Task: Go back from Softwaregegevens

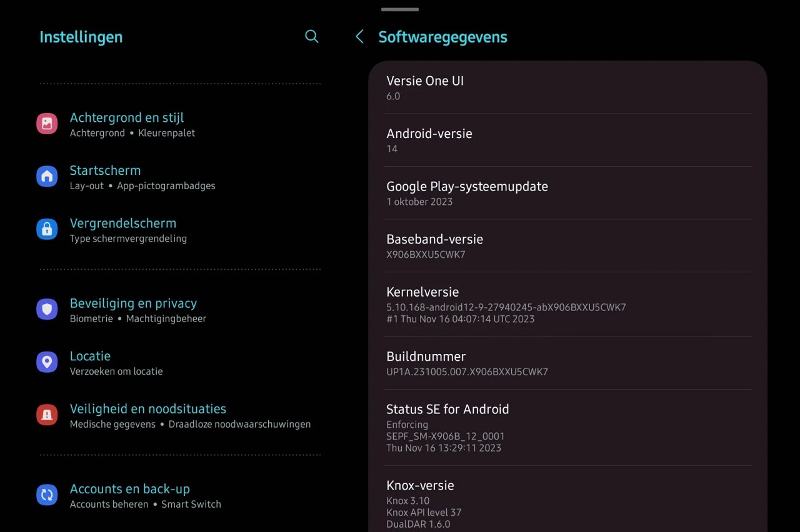Action: 359,36
